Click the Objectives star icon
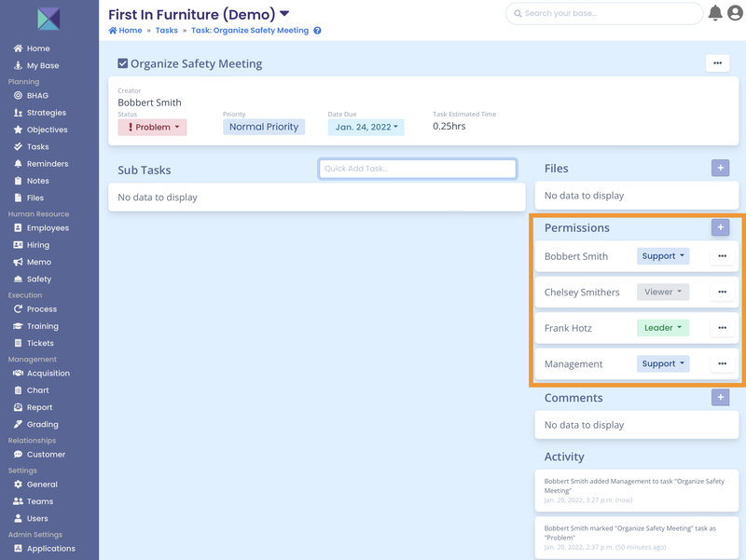This screenshot has height=560, width=746. tap(18, 130)
